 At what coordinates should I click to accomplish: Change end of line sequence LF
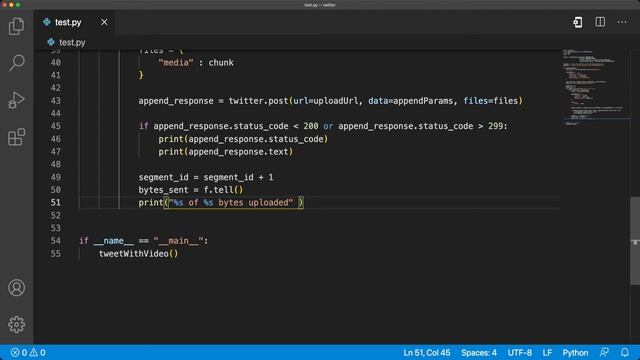[547, 353]
